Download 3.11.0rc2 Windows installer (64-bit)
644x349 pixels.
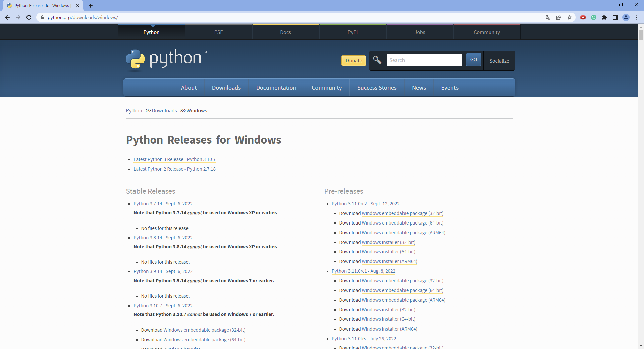pos(388,252)
